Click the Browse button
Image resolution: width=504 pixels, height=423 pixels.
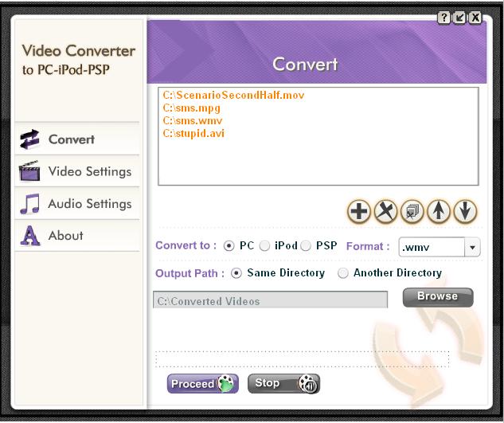tap(438, 297)
